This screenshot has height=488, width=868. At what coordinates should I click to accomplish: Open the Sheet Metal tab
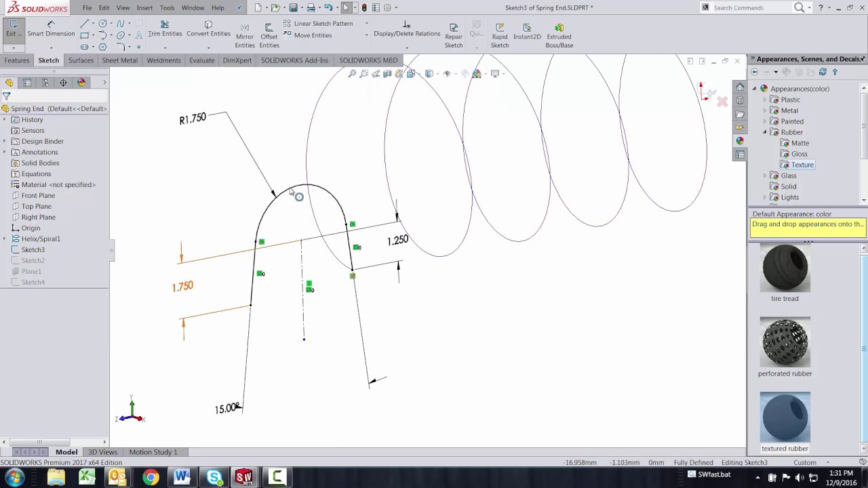tap(119, 60)
